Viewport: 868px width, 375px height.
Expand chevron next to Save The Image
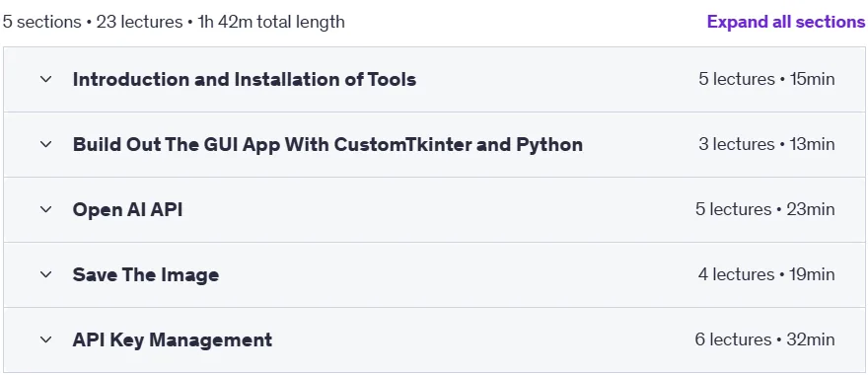(x=46, y=274)
